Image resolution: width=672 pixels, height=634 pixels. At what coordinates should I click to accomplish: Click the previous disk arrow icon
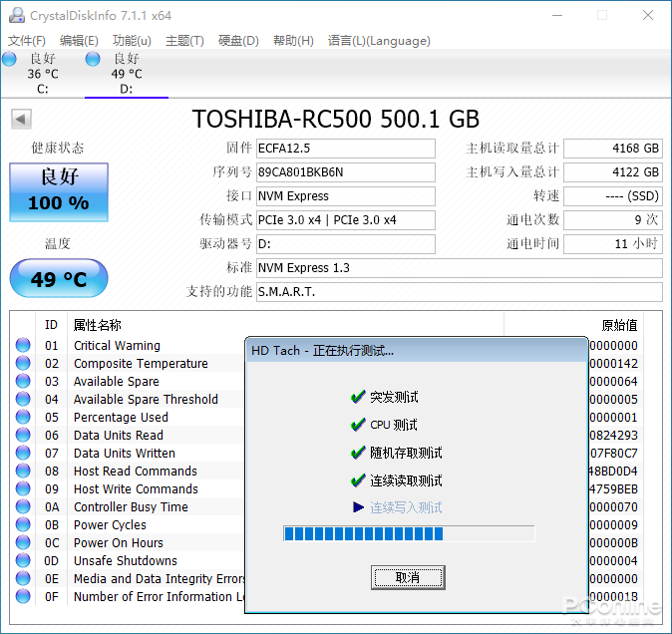[x=21, y=120]
